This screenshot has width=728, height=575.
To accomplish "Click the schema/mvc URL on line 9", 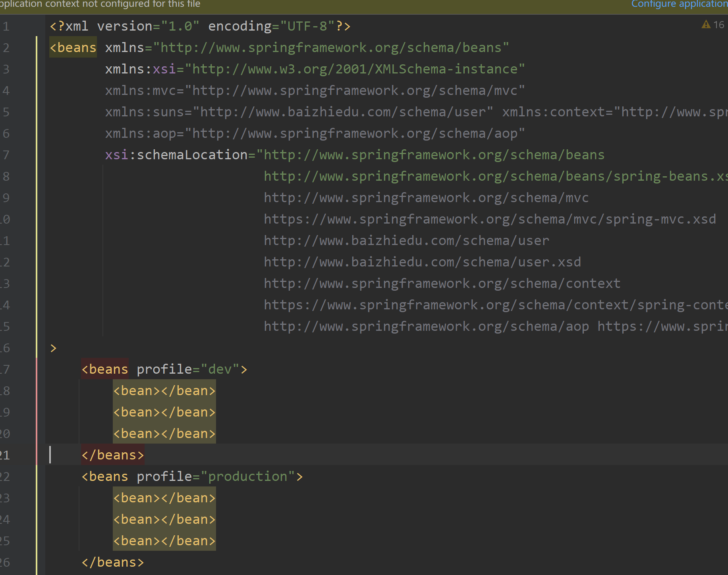I will pos(427,198).
